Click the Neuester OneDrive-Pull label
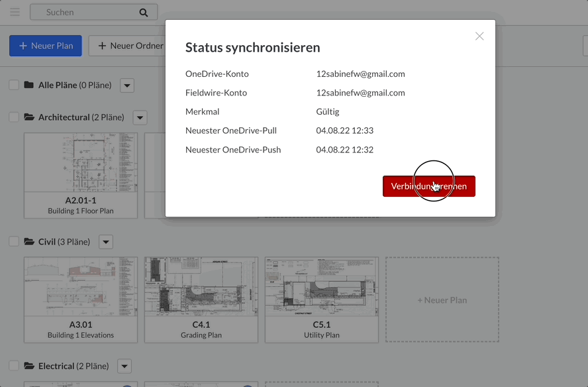 pos(231,131)
